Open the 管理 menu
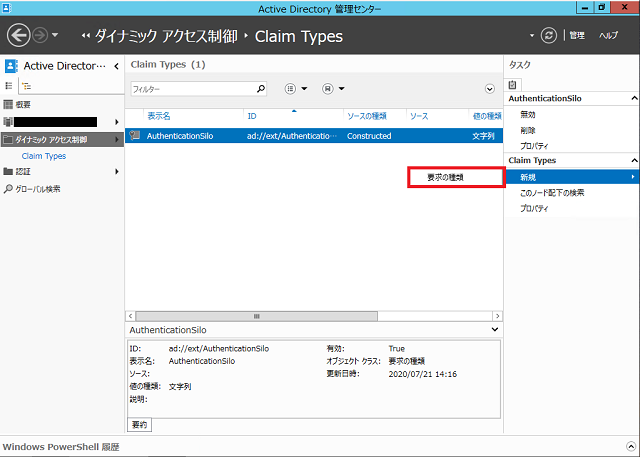The image size is (640, 457). point(577,36)
